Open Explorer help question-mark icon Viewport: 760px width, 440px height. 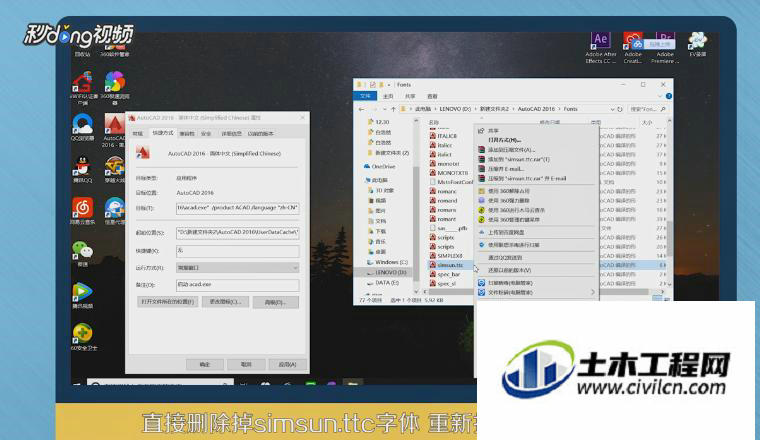pos(668,96)
